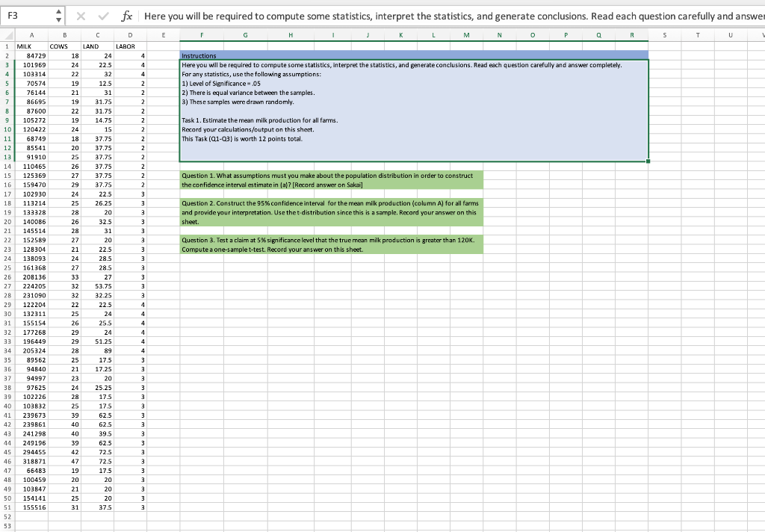This screenshot has height=532, width=765.
Task: Select milk value 159470
Action: point(31,185)
